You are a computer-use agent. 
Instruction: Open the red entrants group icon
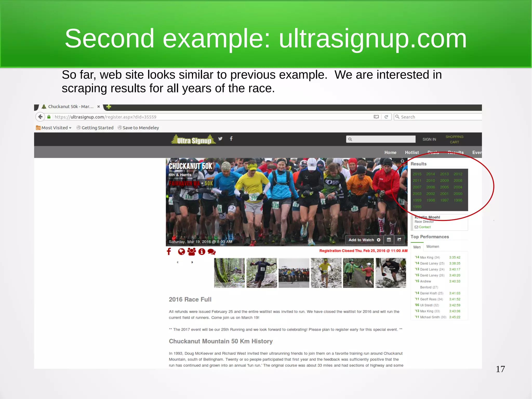(192, 251)
